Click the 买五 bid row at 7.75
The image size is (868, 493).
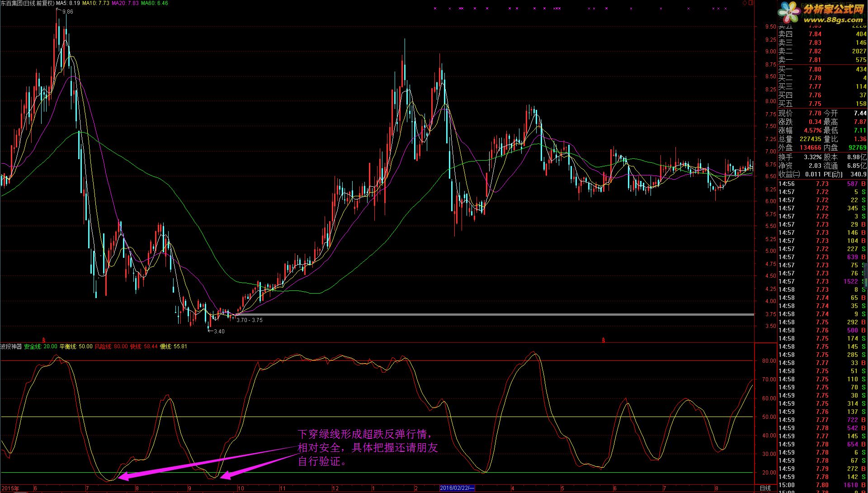(822, 104)
